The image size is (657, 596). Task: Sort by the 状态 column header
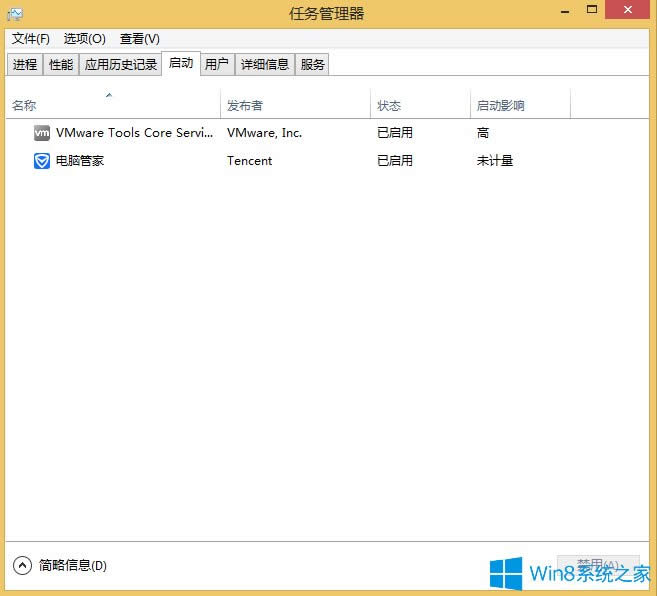[421, 104]
